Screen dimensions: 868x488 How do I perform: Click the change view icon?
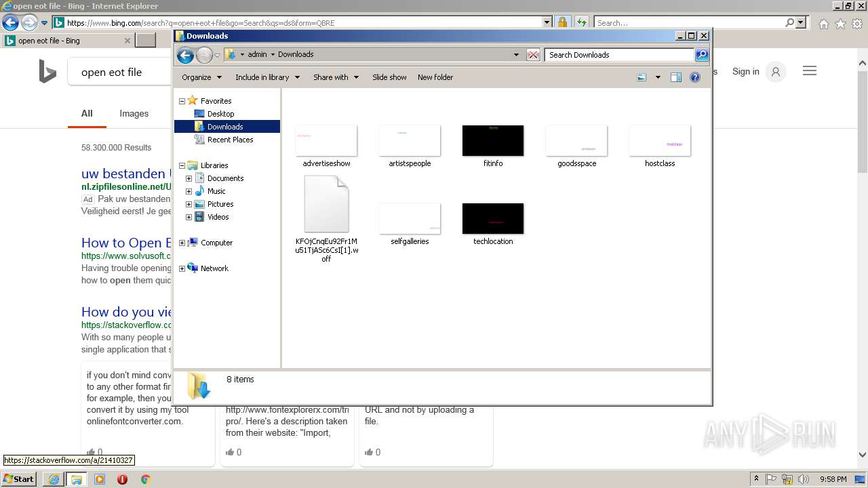tap(642, 77)
